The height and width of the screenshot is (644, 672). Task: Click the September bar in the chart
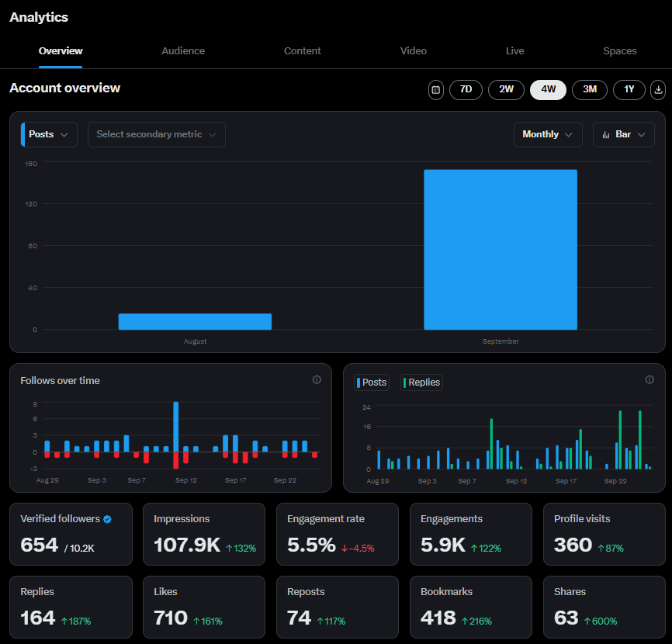(501, 250)
